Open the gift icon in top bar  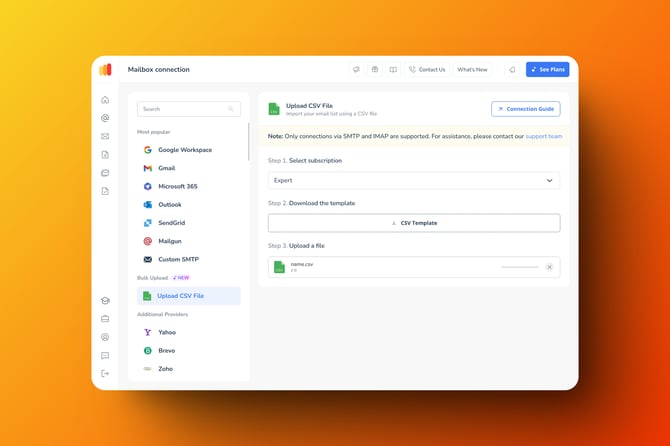[x=375, y=70]
